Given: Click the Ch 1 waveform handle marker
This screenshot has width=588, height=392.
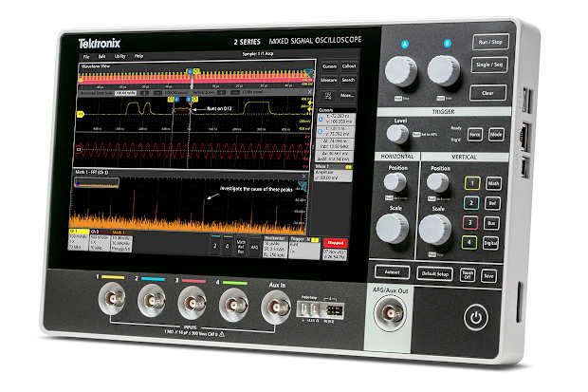Looking at the screenshot, I should point(81,114).
